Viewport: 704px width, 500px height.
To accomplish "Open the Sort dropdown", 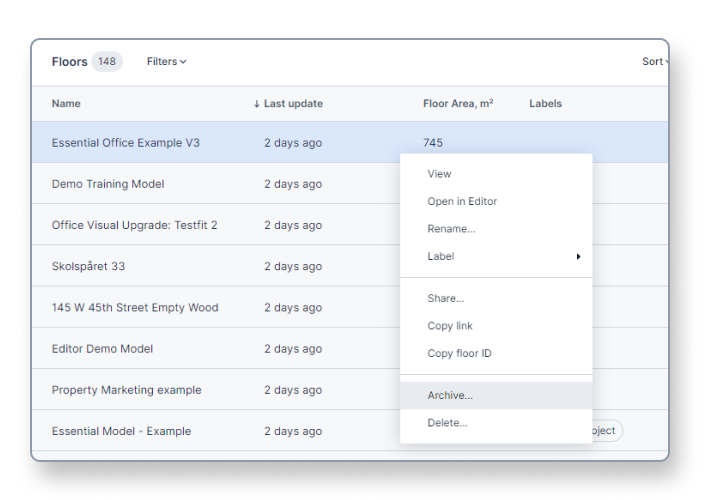I will click(655, 61).
